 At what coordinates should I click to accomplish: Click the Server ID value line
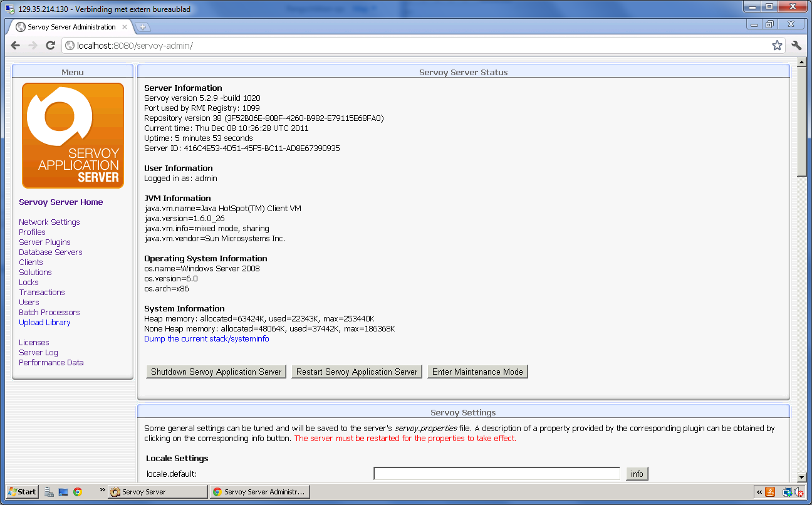[242, 148]
